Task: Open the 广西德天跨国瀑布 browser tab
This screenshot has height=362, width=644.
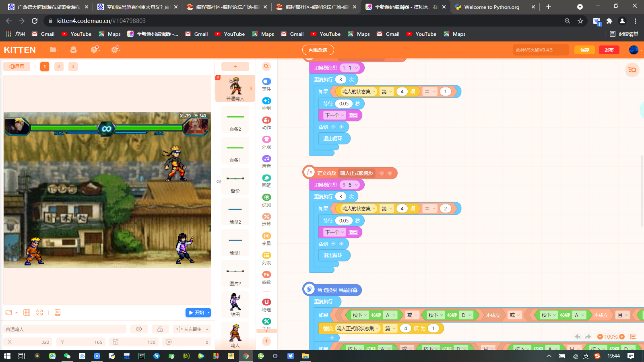Action: click(49, 7)
